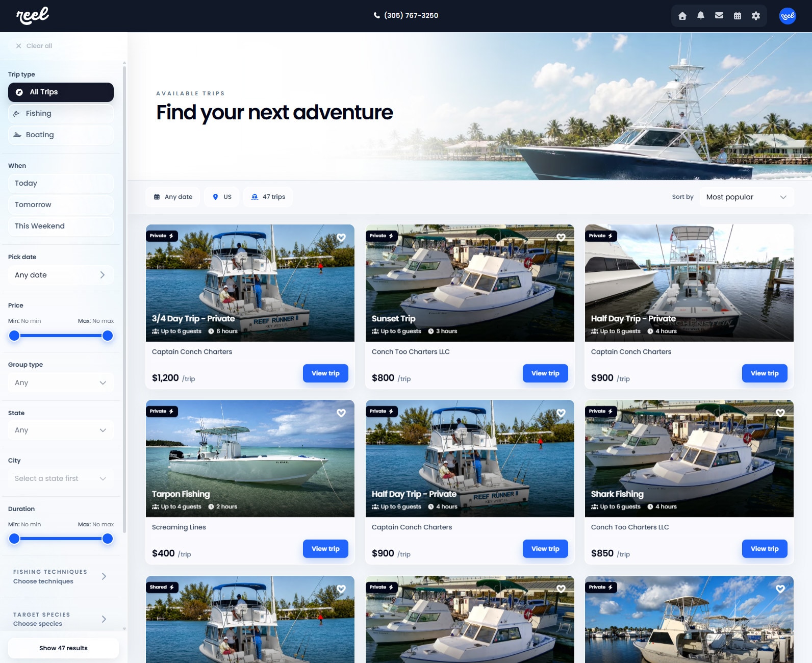The width and height of the screenshot is (812, 663).
Task: Click Duration minimum slider handle
Action: [14, 539]
